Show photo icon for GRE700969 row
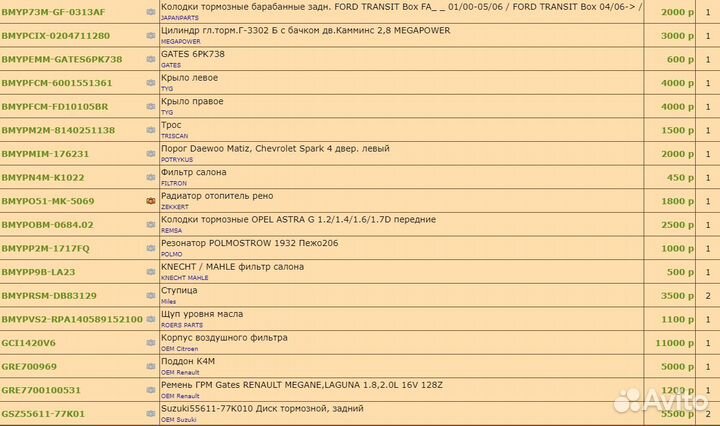 click(x=151, y=367)
